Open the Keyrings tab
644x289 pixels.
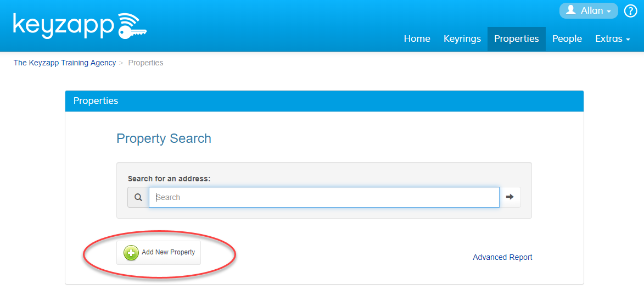click(x=462, y=39)
